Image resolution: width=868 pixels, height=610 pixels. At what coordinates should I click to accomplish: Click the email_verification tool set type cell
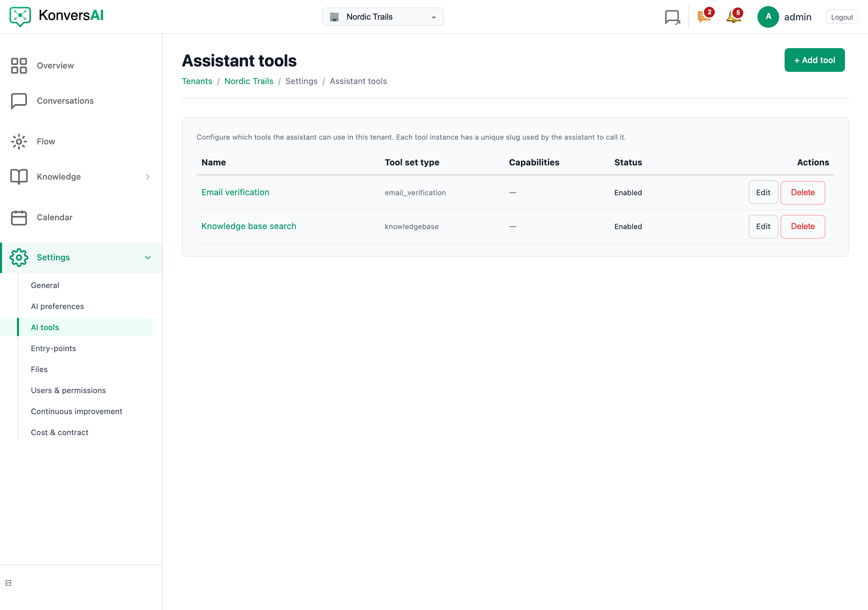tap(415, 193)
